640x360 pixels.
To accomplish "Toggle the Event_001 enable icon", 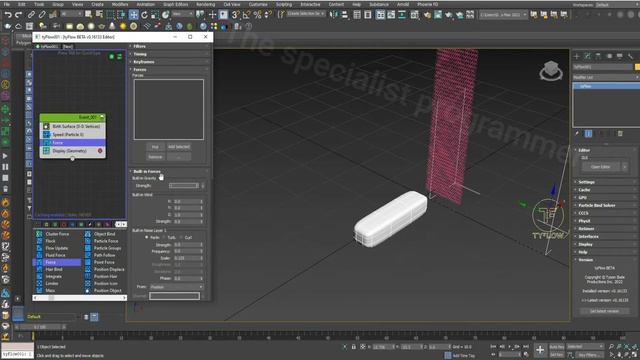I will [x=102, y=117].
